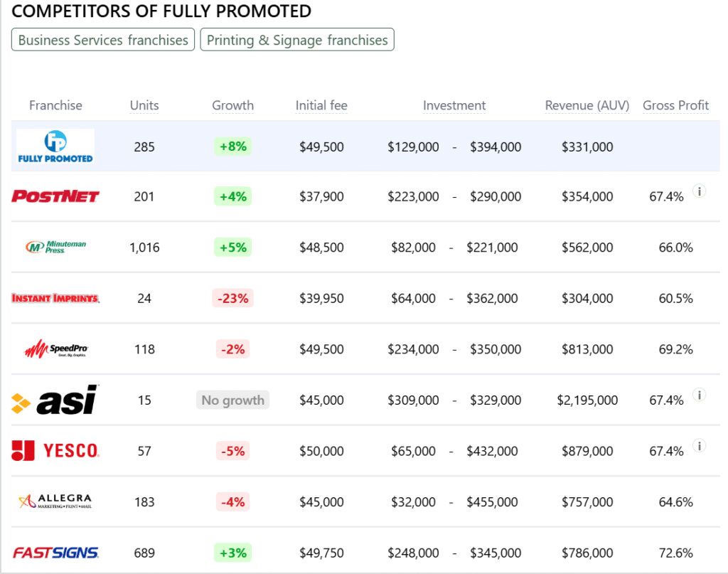
Task: Sort table by Units column header
Action: coord(144,105)
